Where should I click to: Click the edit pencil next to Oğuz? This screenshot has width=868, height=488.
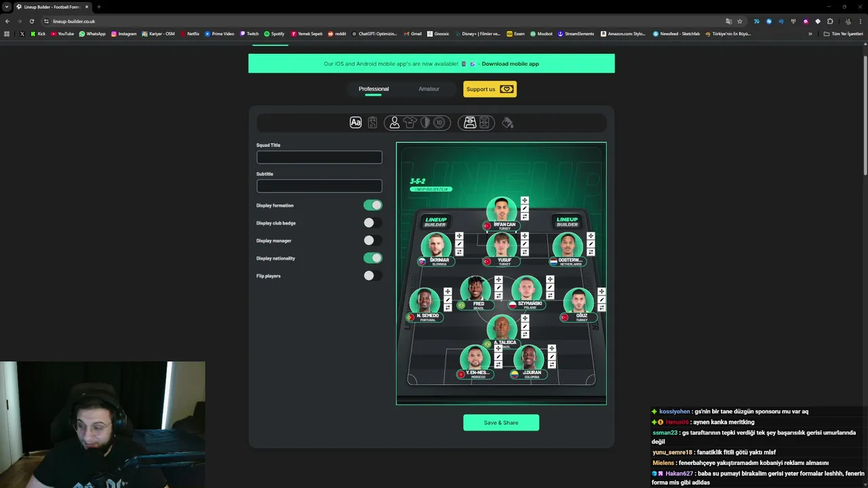pyautogui.click(x=601, y=300)
